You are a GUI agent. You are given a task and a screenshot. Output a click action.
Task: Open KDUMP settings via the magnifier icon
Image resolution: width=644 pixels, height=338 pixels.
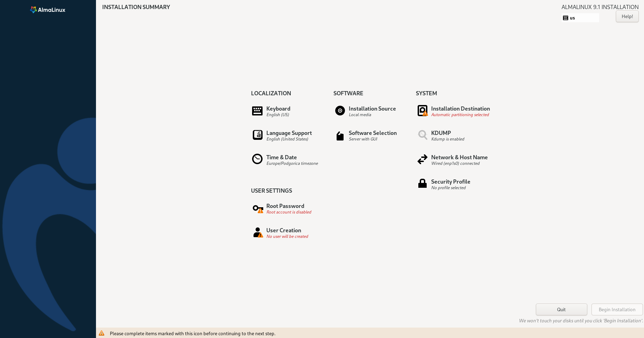tap(422, 135)
